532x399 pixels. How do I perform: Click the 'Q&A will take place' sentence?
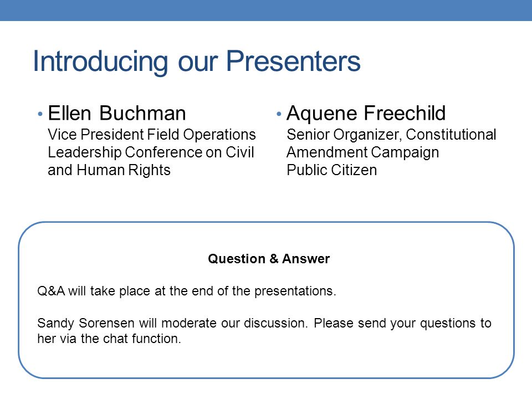[187, 291]
